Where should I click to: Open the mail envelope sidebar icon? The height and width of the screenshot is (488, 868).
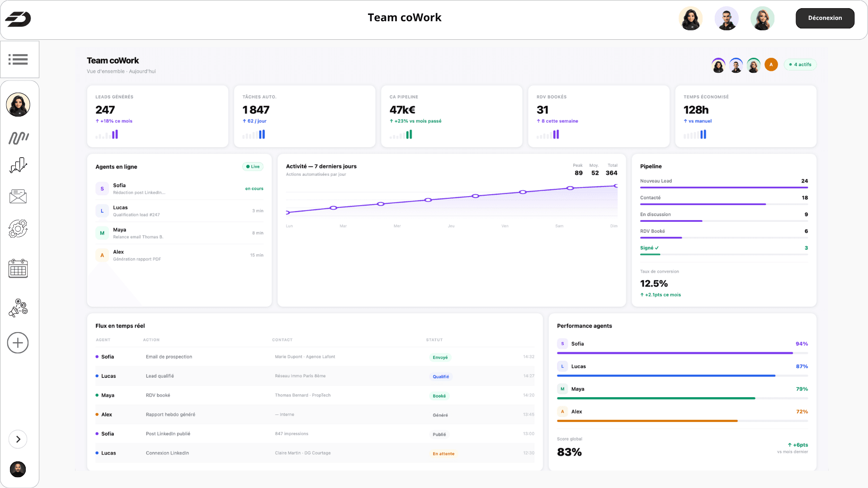pyautogui.click(x=18, y=196)
